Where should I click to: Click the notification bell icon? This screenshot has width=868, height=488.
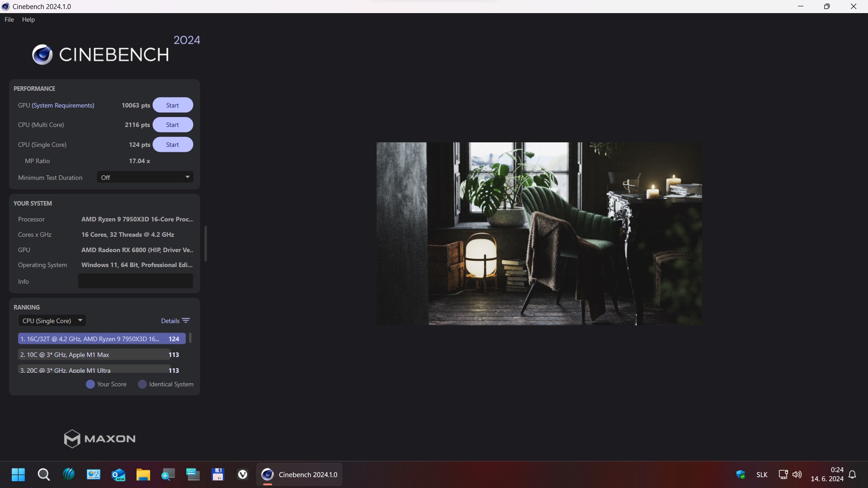pos(852,474)
